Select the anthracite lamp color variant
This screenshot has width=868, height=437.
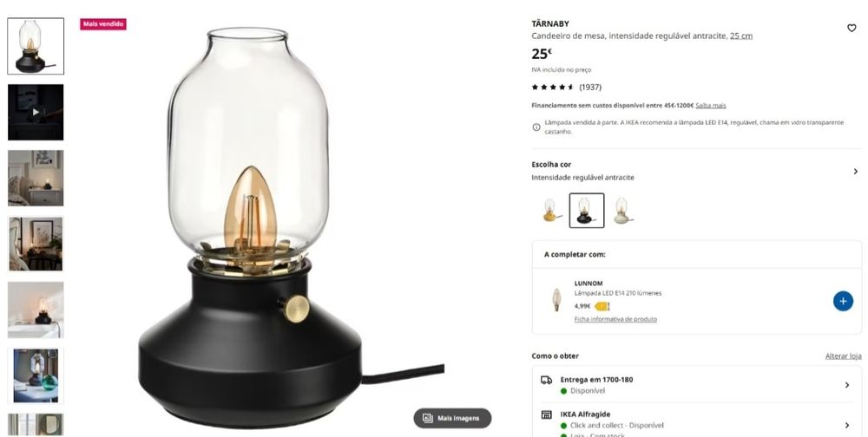(586, 210)
